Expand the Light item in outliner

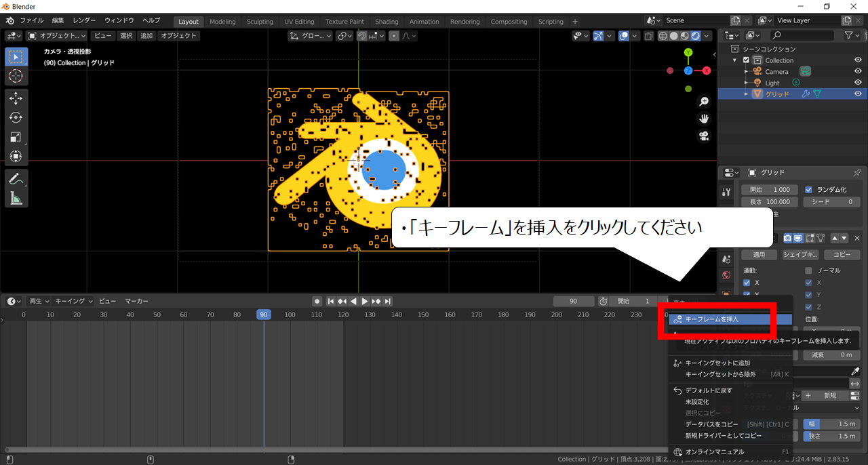click(x=746, y=83)
